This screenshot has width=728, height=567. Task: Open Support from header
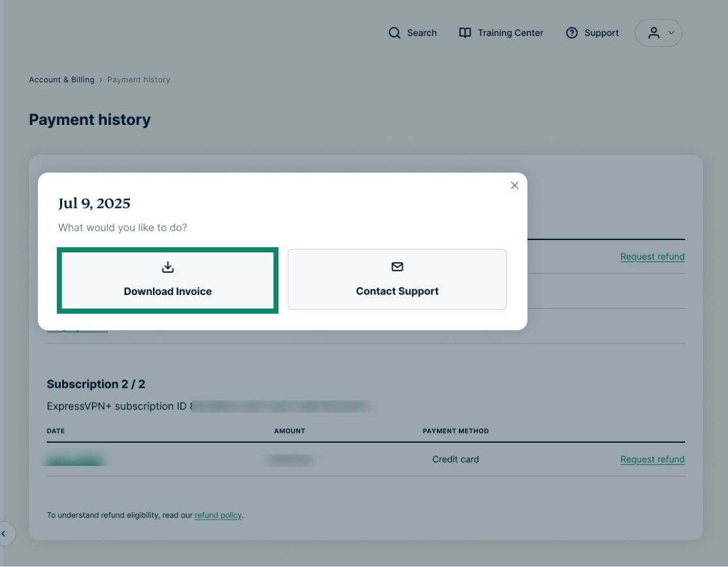pyautogui.click(x=601, y=33)
